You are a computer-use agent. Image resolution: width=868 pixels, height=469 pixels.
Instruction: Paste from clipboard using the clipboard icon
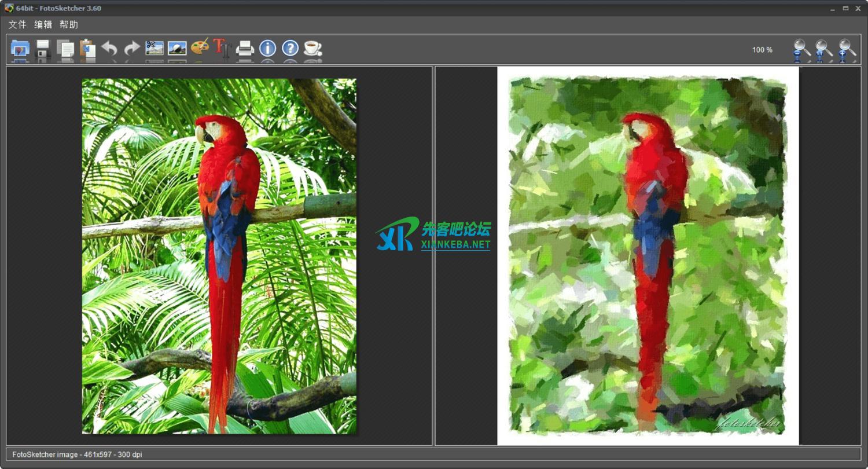pos(87,49)
